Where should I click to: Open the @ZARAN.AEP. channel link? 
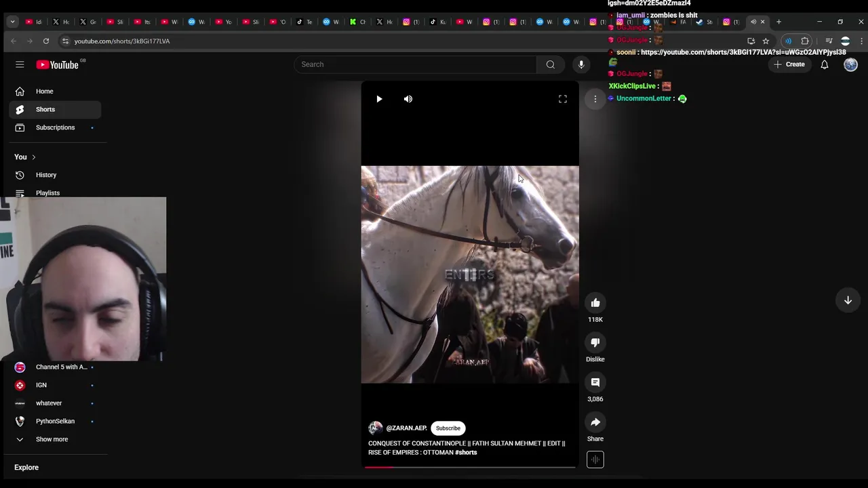pos(406,428)
